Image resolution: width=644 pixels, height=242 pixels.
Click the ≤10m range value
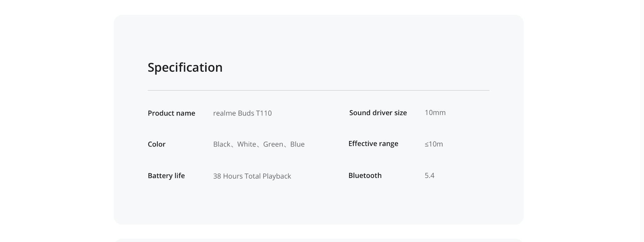434,144
